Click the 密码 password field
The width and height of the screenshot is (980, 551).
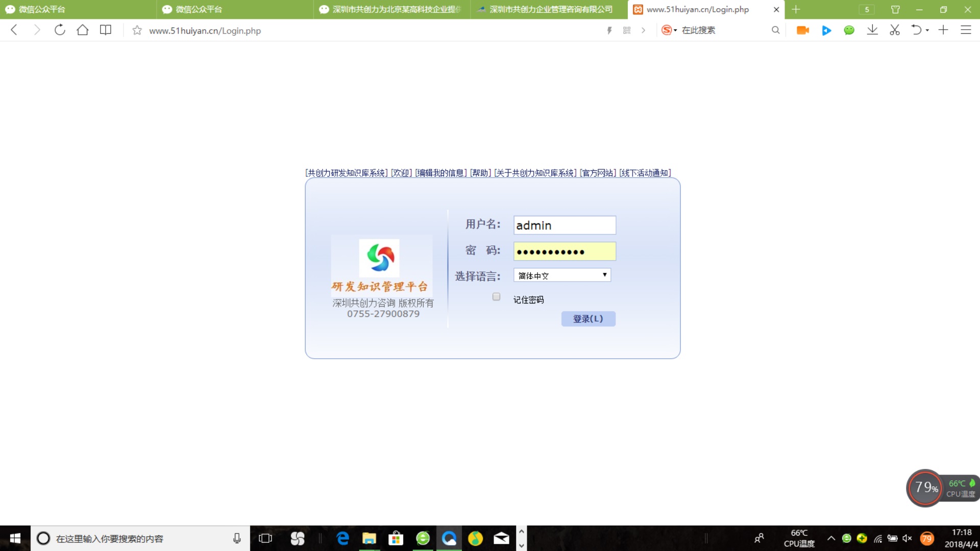tap(565, 251)
